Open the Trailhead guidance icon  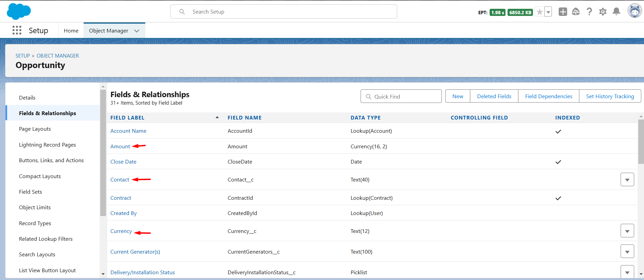pyautogui.click(x=576, y=12)
